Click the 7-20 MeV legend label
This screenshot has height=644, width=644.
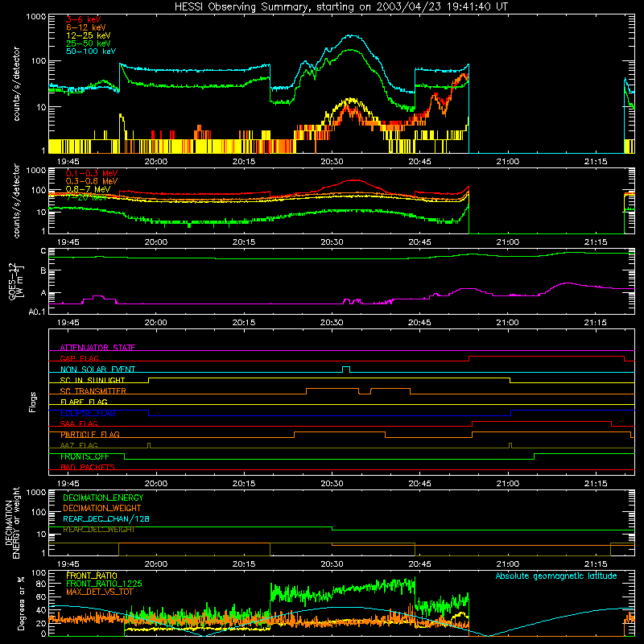pos(86,197)
